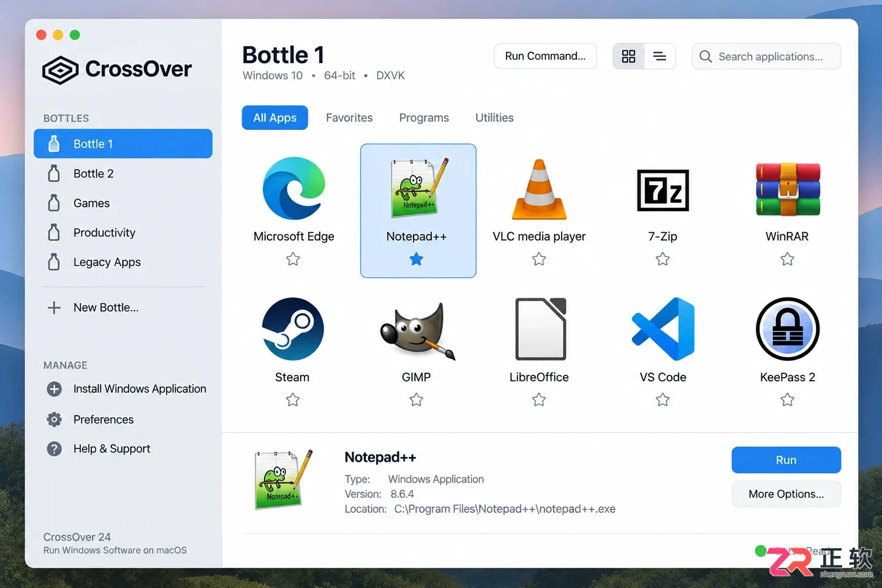
Task: Switch to the Utilities tab
Action: point(494,118)
